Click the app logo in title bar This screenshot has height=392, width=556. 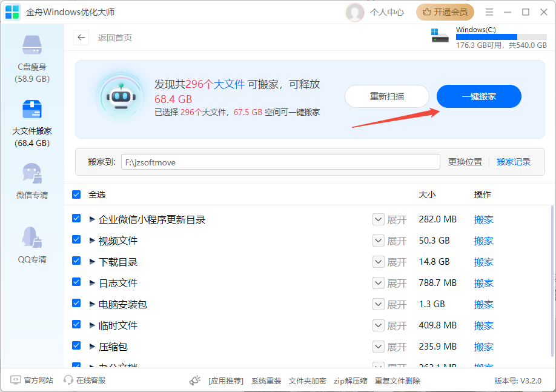coord(12,12)
